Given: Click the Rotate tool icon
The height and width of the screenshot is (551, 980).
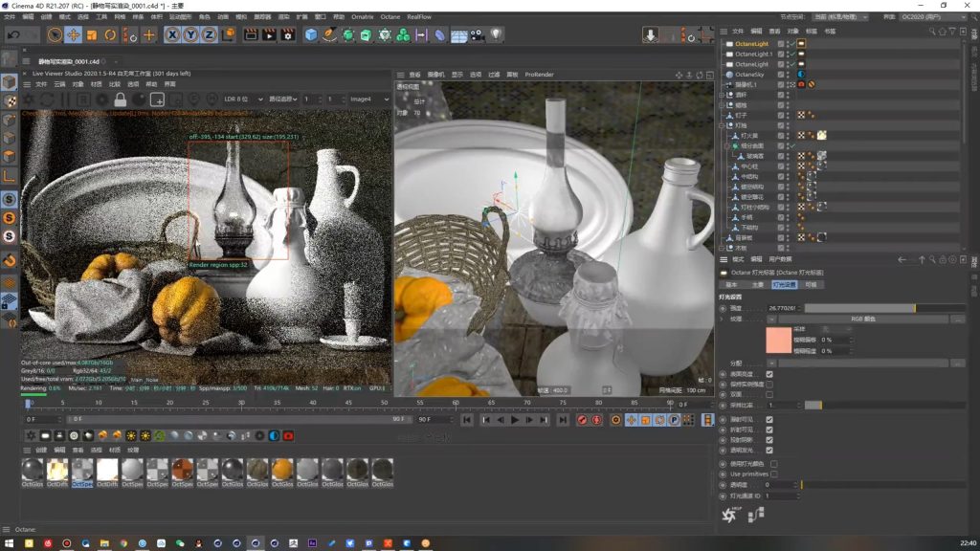Looking at the screenshot, I should coord(110,35).
